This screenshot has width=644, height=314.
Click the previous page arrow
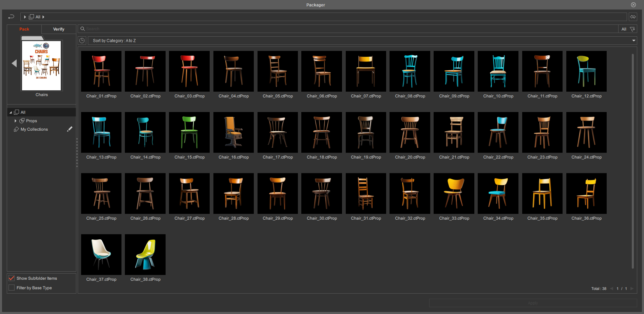611,289
